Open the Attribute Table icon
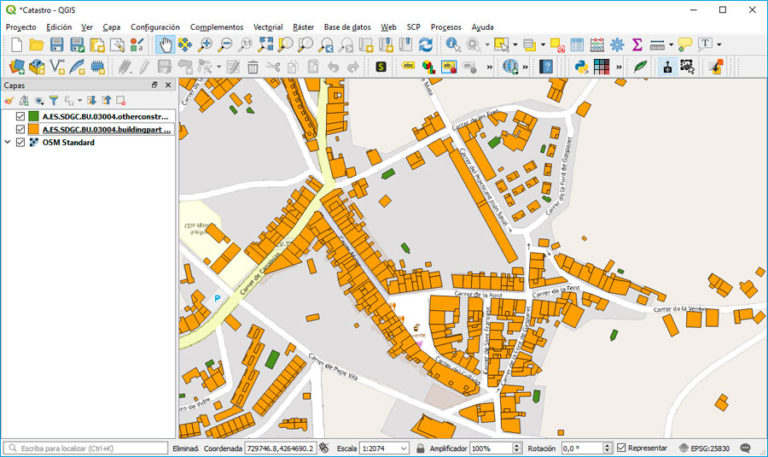The width and height of the screenshot is (768, 457). tap(577, 45)
